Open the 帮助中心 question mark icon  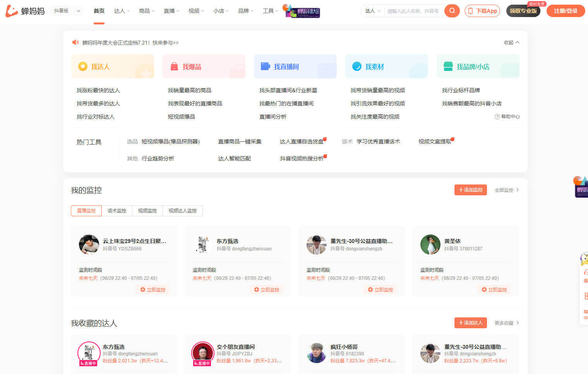coord(497,117)
